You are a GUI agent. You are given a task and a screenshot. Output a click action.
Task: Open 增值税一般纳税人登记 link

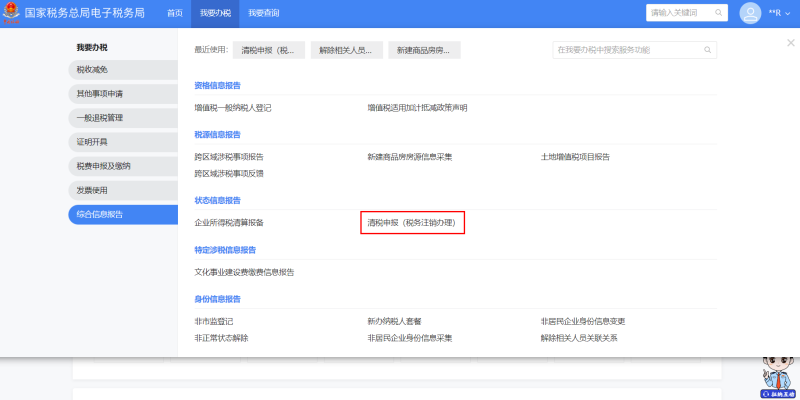point(233,107)
